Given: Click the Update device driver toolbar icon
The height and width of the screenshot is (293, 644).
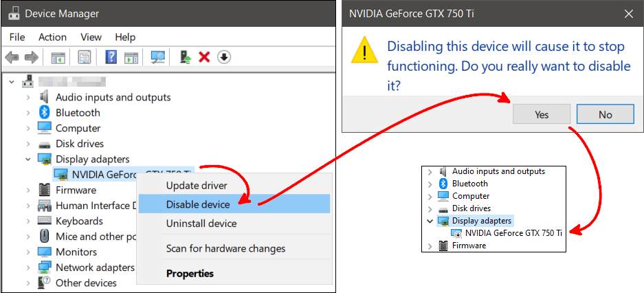Looking at the screenshot, I should pos(186,57).
